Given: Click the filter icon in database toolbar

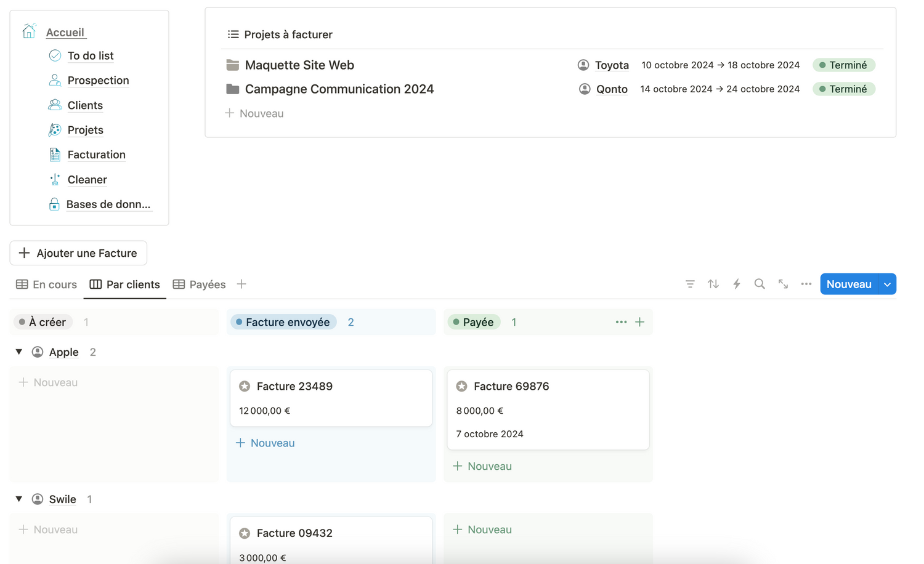Looking at the screenshot, I should tap(690, 284).
